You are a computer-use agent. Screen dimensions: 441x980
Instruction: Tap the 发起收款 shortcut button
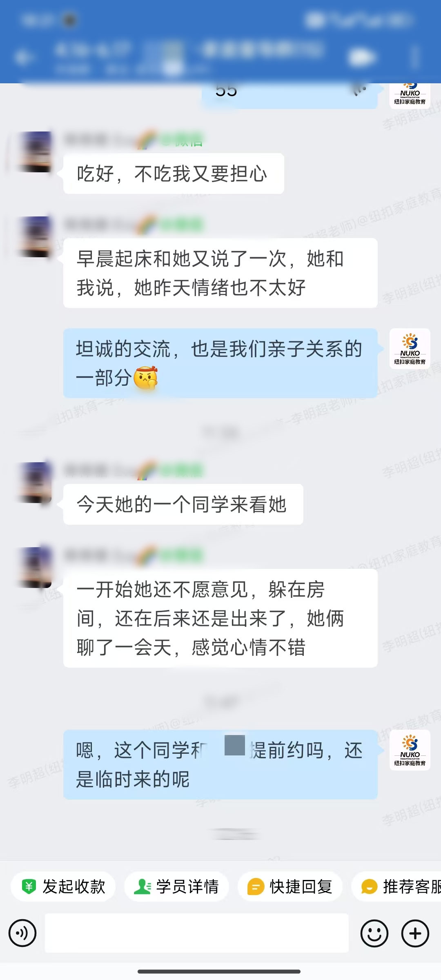pyautogui.click(x=63, y=886)
